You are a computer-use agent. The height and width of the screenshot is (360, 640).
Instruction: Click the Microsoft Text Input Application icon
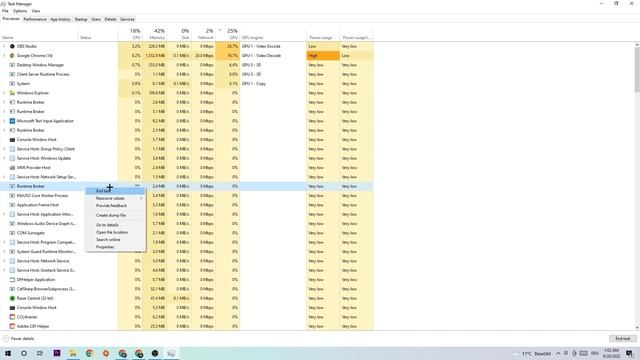coord(12,121)
